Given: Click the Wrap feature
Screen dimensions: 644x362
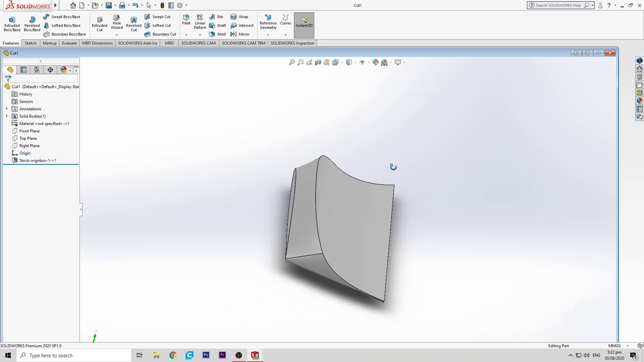Looking at the screenshot, I should point(239,17).
